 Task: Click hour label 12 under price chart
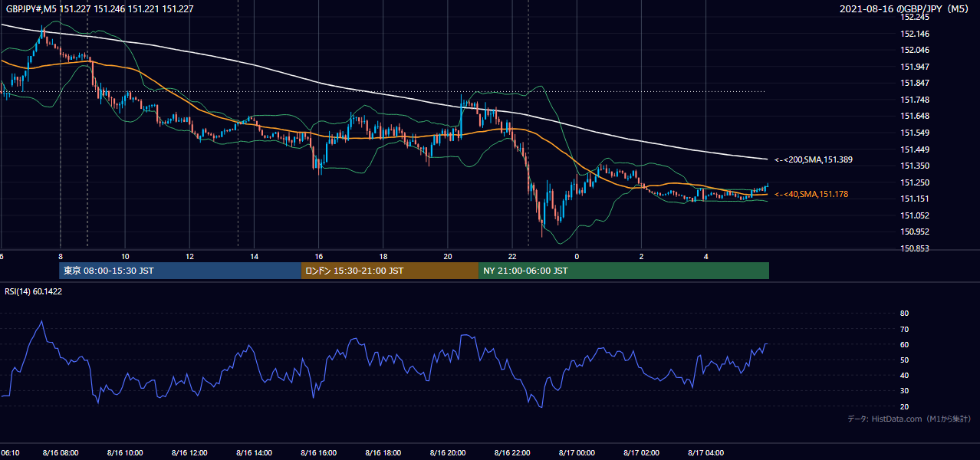click(189, 256)
